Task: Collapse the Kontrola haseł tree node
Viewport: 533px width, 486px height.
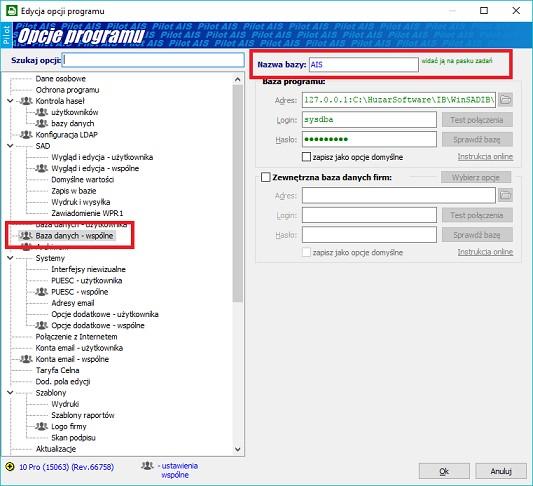Action: point(10,101)
